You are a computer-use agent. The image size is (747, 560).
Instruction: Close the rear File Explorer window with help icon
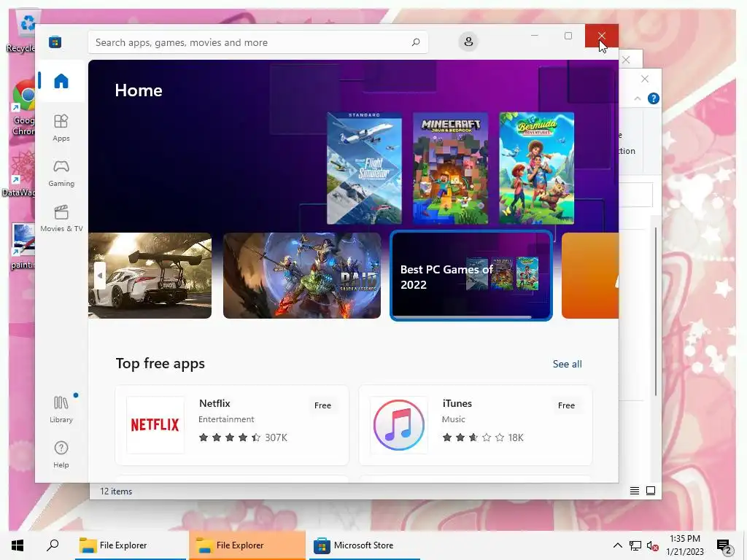pyautogui.click(x=645, y=79)
